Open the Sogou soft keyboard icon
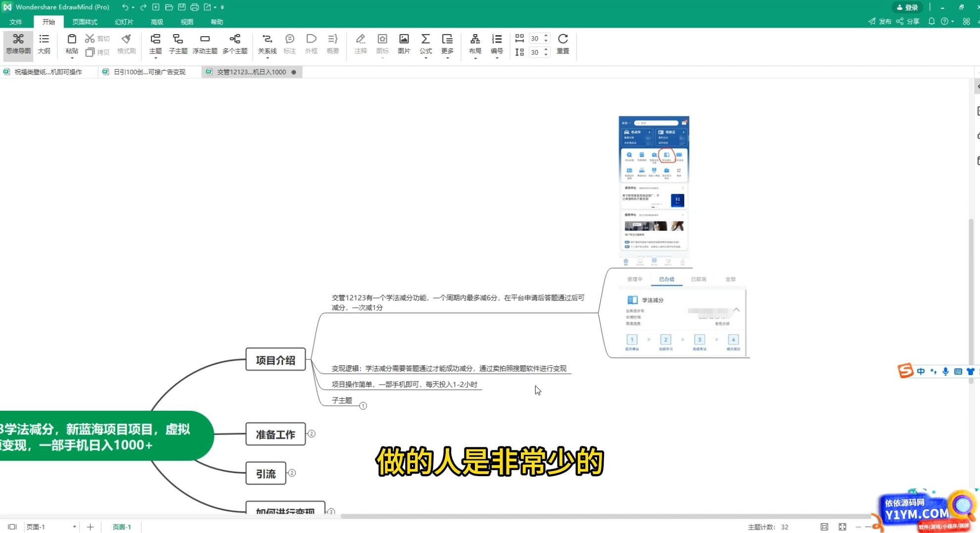Viewport: 980px width, 533px height. pyautogui.click(x=958, y=371)
